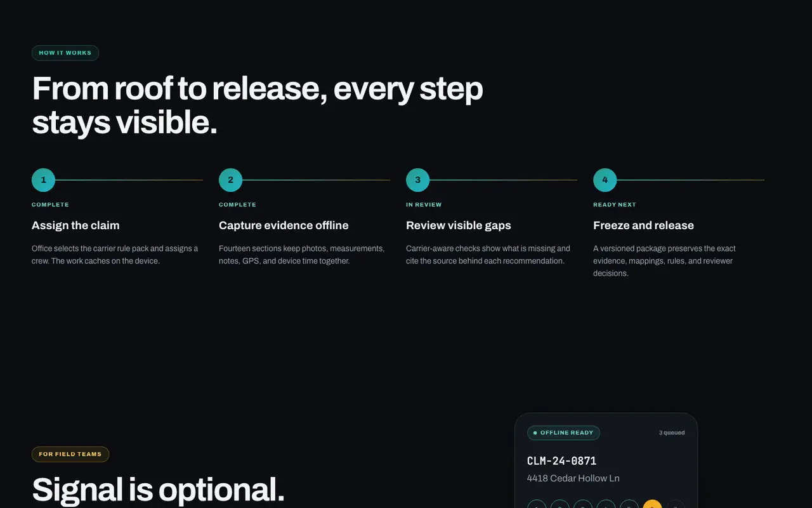Click COMPLETE status above Assign the claim

50,204
